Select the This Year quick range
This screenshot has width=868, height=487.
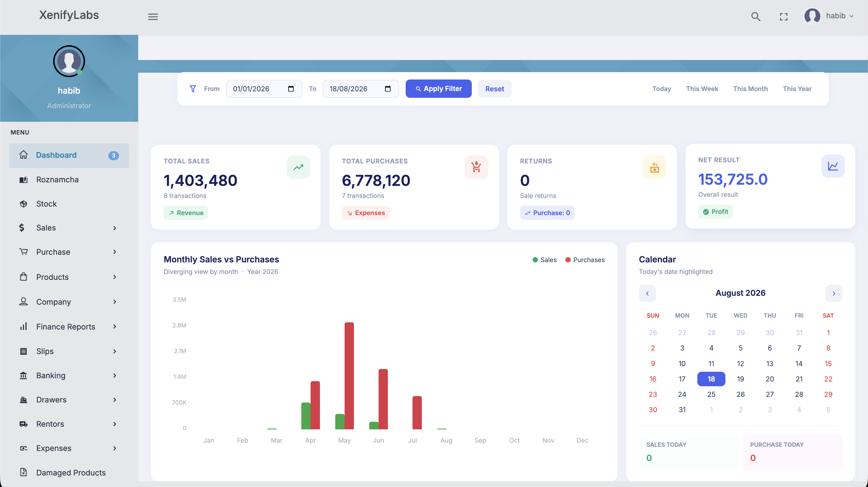797,89
